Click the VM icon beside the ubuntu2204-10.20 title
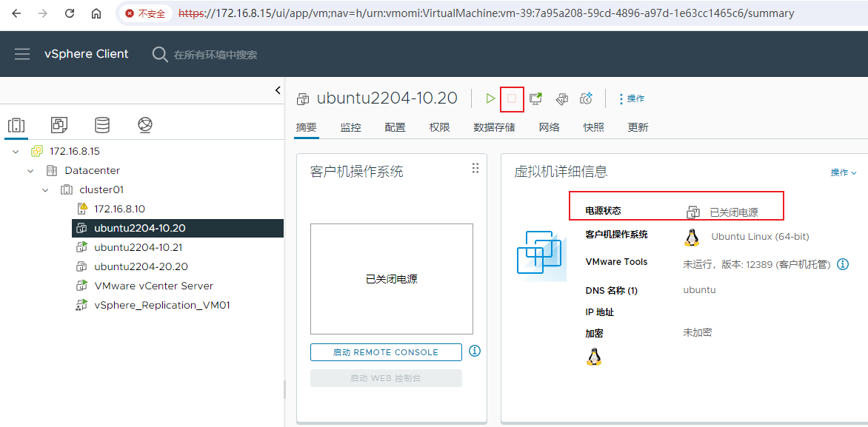The image size is (868, 427). point(302,99)
